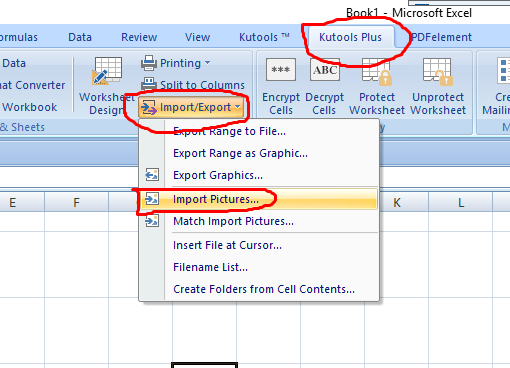This screenshot has height=368, width=510.
Task: Collapse the Import/Export dropdown arrow
Action: point(238,107)
